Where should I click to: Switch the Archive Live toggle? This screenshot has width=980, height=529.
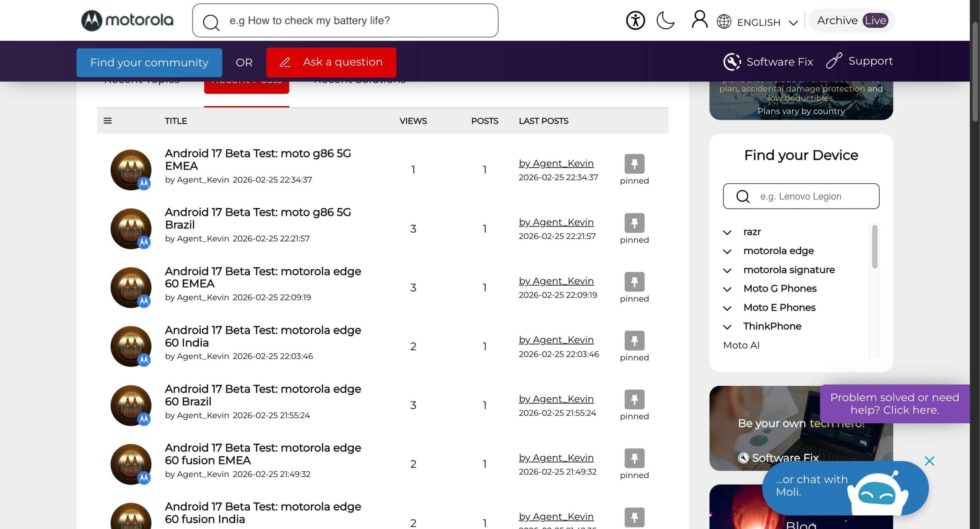tap(852, 20)
